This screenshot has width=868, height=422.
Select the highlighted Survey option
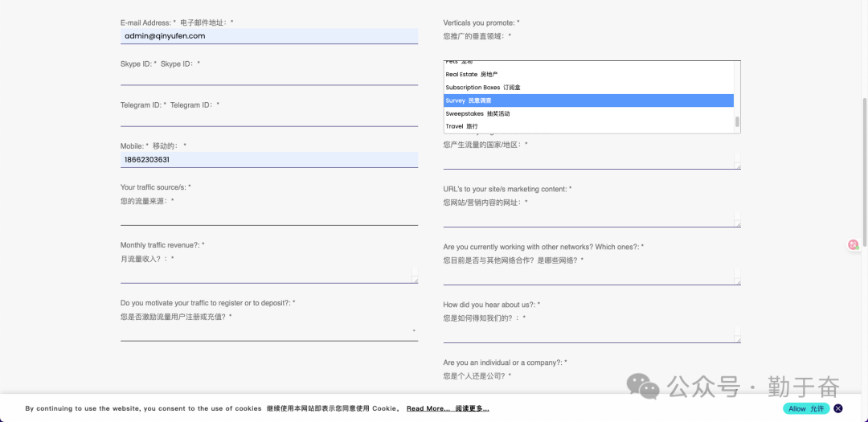[588, 100]
